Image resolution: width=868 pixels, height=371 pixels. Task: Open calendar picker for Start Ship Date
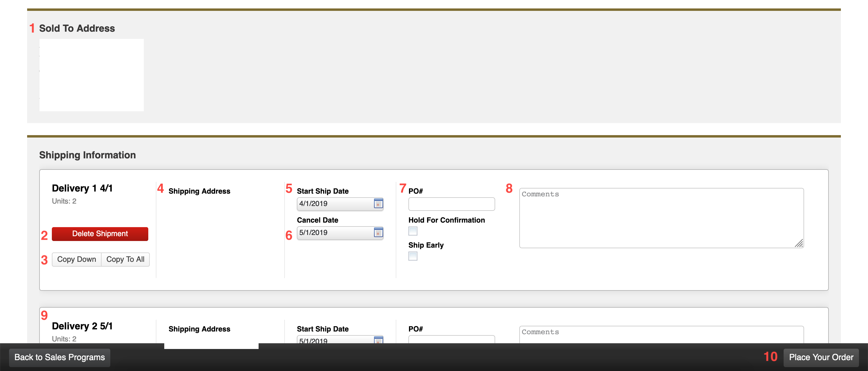point(379,203)
